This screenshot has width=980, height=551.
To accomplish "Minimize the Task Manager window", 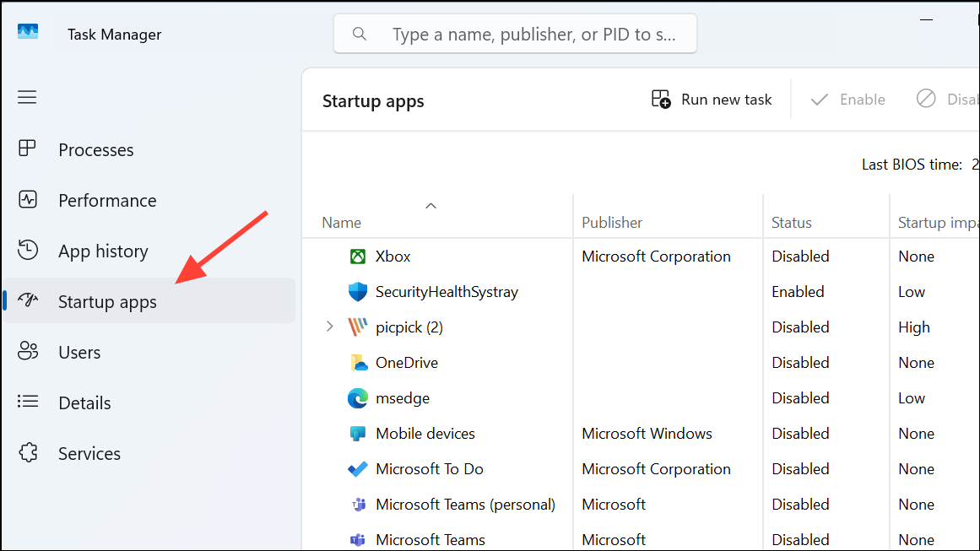I will (x=926, y=20).
